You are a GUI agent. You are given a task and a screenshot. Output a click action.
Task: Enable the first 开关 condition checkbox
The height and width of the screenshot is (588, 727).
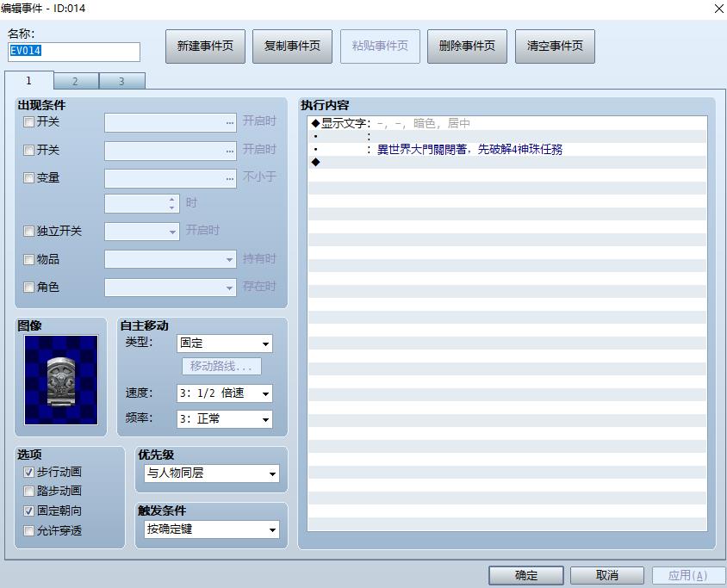coord(28,122)
